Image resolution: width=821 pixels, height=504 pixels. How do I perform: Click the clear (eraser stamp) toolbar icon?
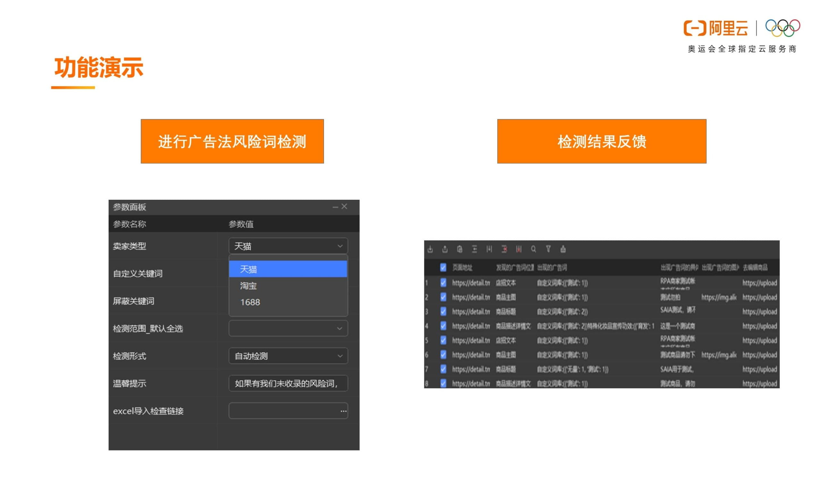(563, 249)
